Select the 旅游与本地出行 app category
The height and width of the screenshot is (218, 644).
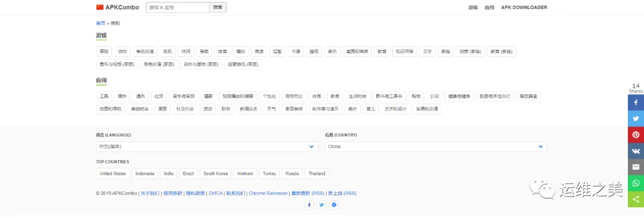[x=494, y=96]
